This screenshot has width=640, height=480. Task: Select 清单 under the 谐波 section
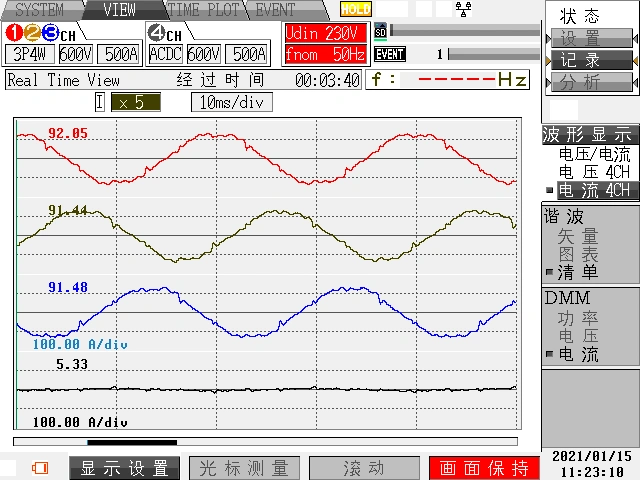click(577, 272)
